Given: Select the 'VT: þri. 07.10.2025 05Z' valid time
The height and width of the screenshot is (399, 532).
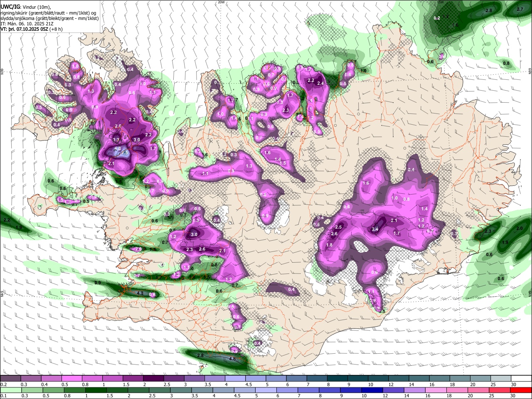Looking at the screenshot, I should [25, 29].
